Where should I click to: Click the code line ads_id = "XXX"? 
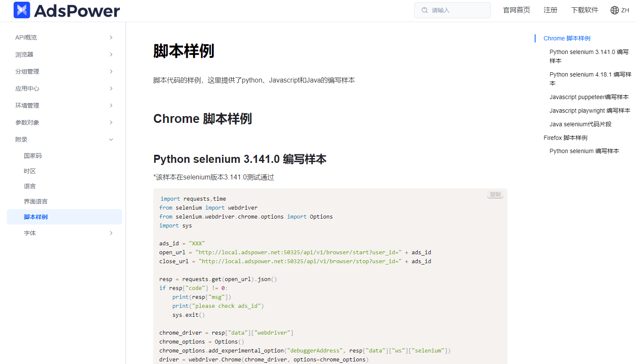(182, 243)
